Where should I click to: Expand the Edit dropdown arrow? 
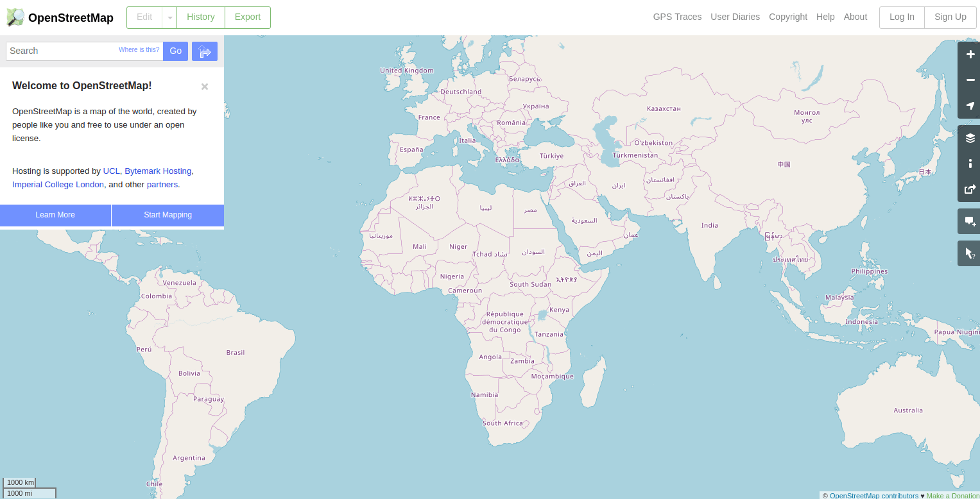170,17
